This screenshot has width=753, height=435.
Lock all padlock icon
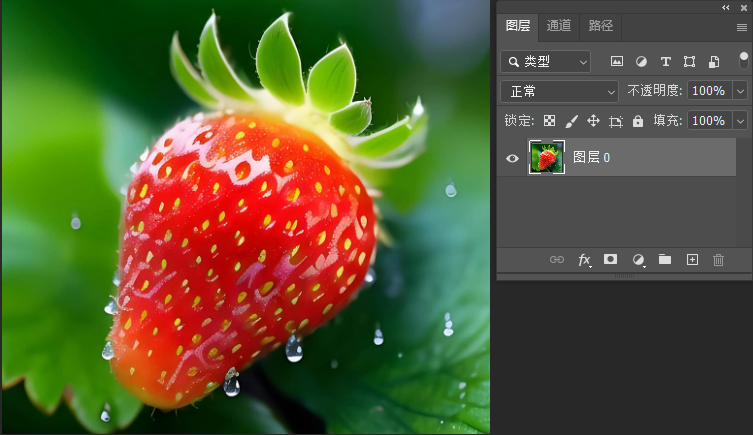[x=638, y=121]
